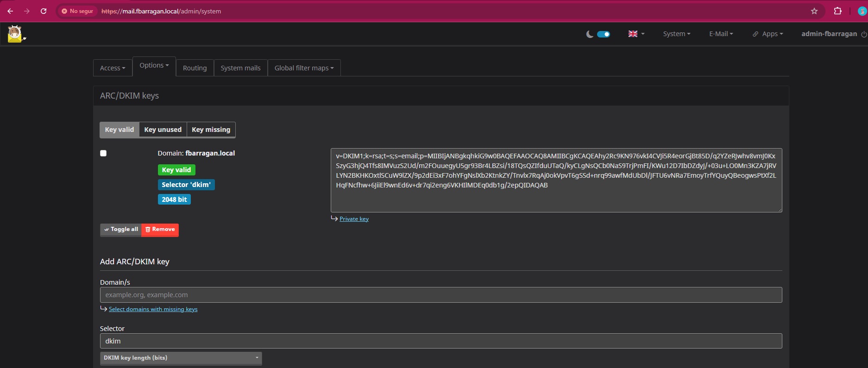Viewport: 868px width, 368px height.
Task: Remove the selected DKIM key
Action: click(x=160, y=230)
